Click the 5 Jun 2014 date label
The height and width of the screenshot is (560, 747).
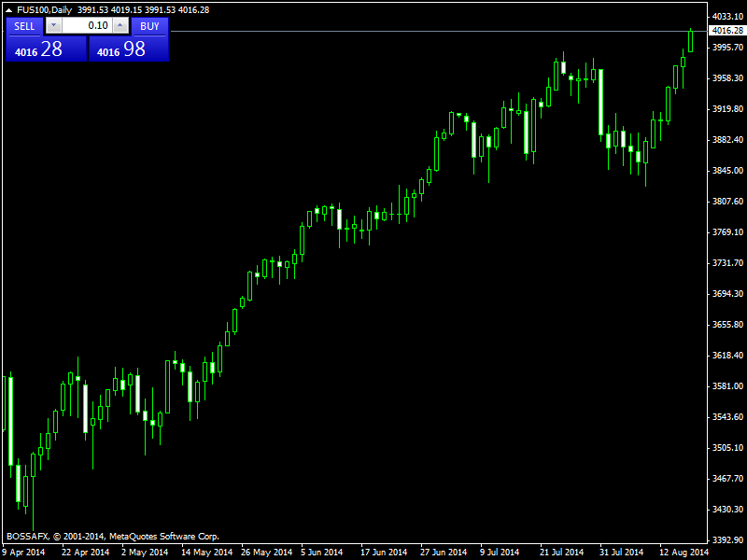[321, 553]
